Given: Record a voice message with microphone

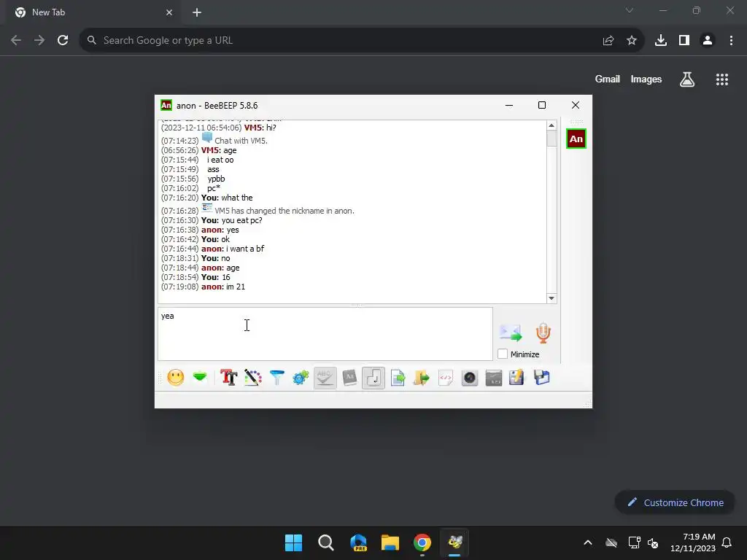Looking at the screenshot, I should tap(543, 332).
